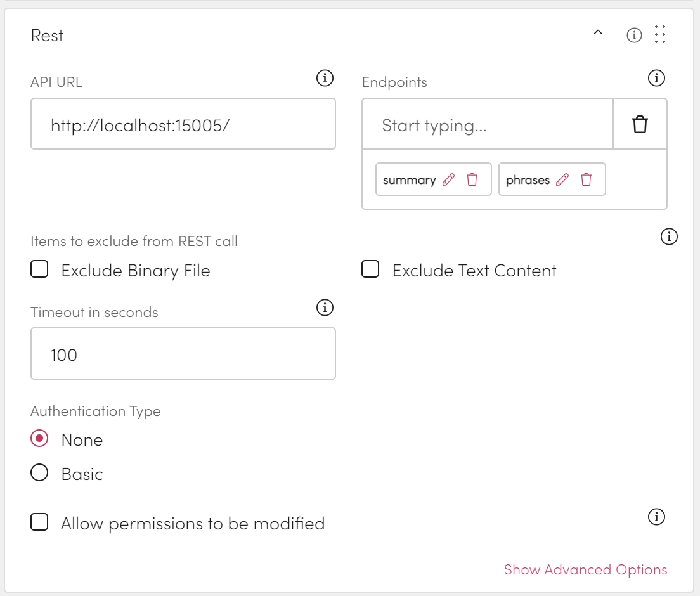Delete the phrases endpoint tag
This screenshot has width=700, height=596.
587,180
